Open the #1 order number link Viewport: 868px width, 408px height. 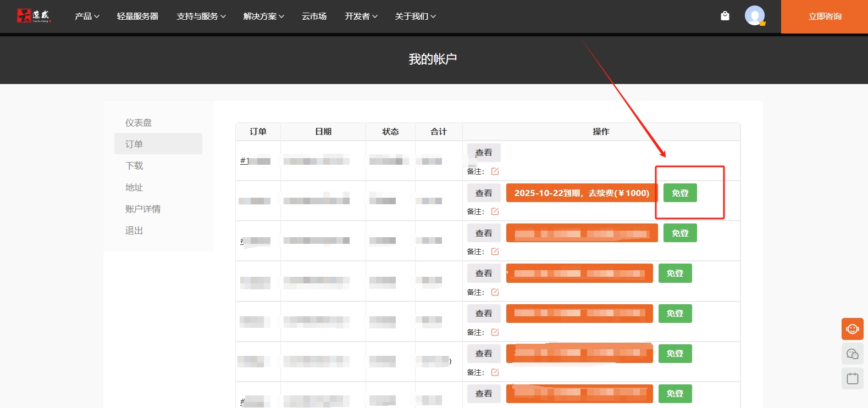click(255, 161)
